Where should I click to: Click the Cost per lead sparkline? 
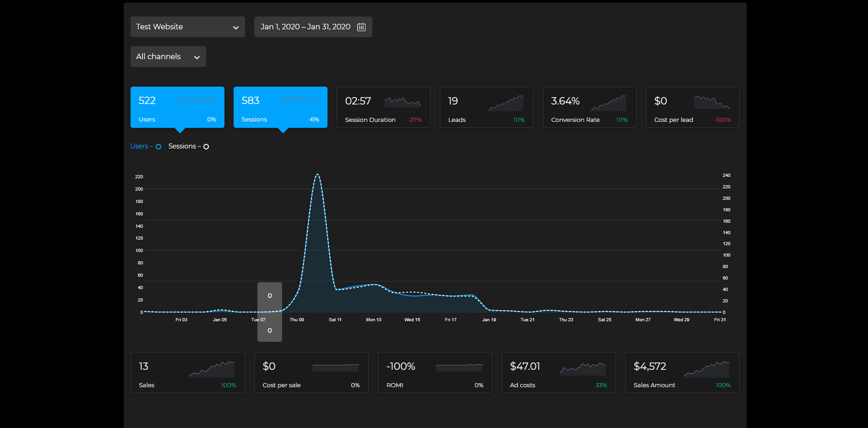pos(712,102)
